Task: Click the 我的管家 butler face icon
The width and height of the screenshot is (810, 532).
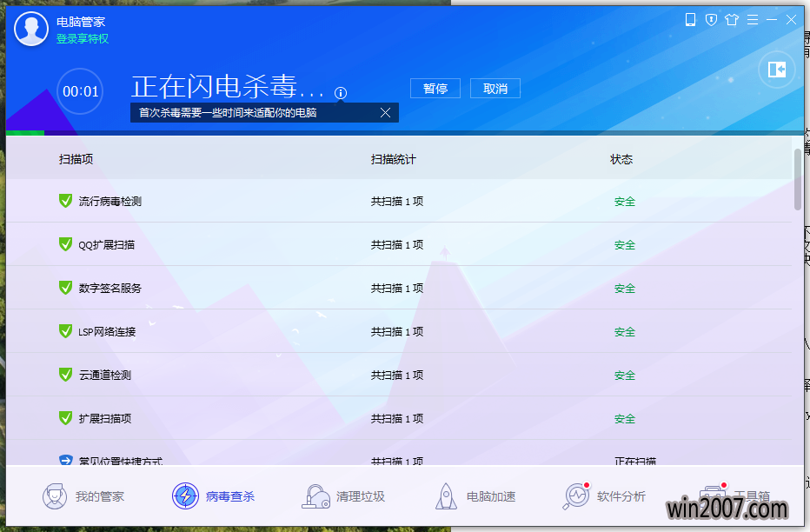Action: pos(54,496)
